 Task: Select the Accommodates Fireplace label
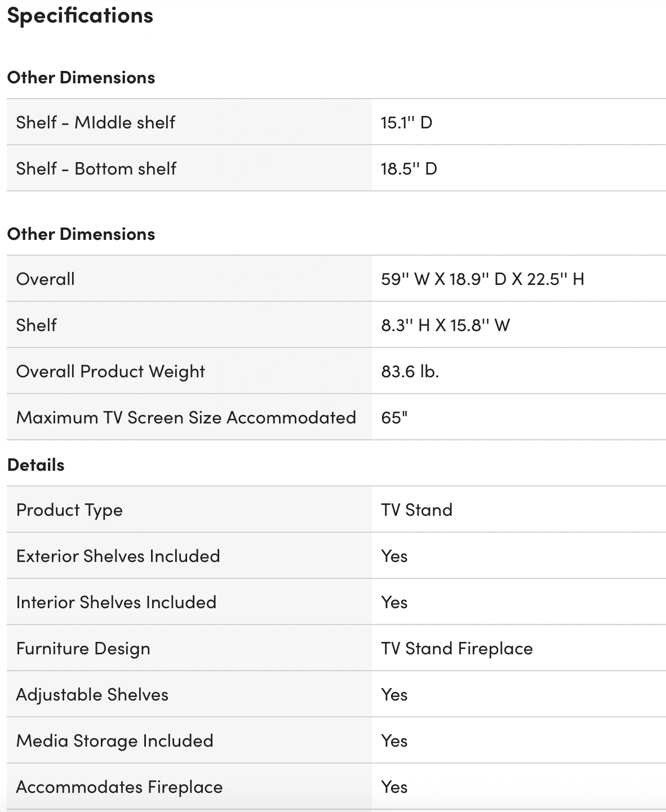click(119, 787)
